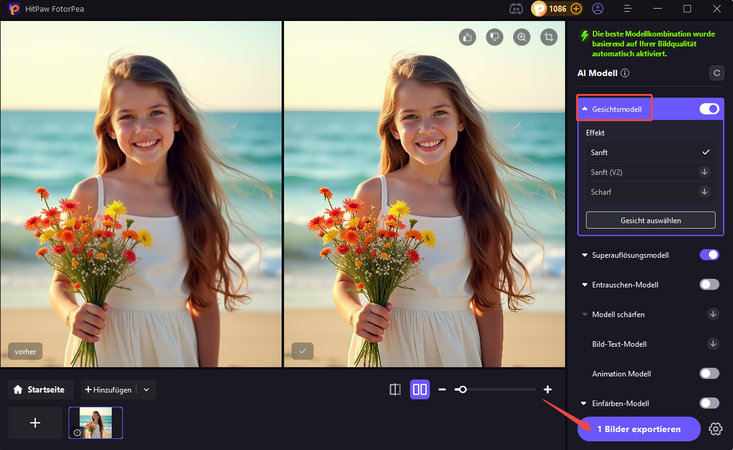The image size is (733, 450).
Task: Click the 1086 coin balance icon
Action: pos(539,9)
